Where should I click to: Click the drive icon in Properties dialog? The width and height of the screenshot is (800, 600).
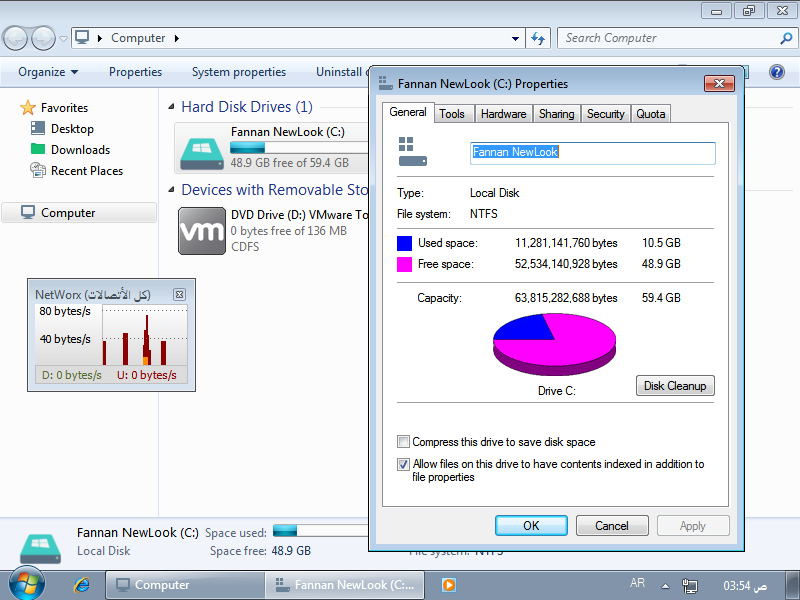pyautogui.click(x=412, y=152)
